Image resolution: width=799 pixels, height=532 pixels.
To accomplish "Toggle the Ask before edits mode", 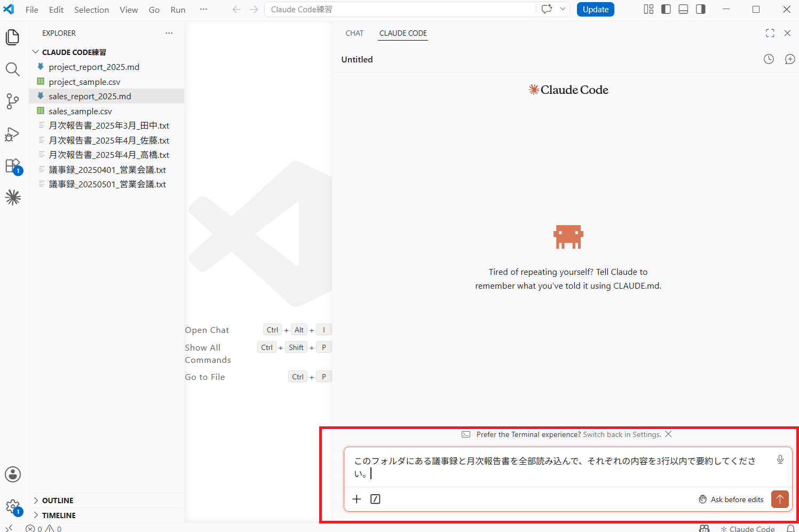I will (731, 499).
